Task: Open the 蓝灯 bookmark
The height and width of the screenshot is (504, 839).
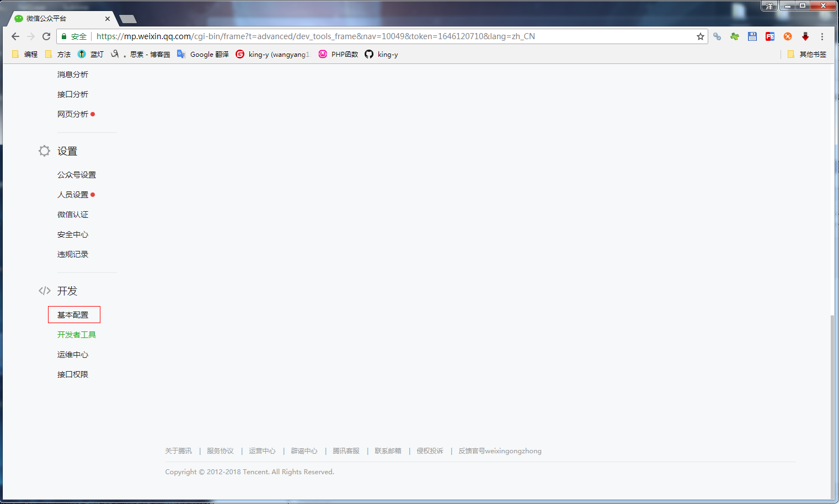Action: pos(90,54)
